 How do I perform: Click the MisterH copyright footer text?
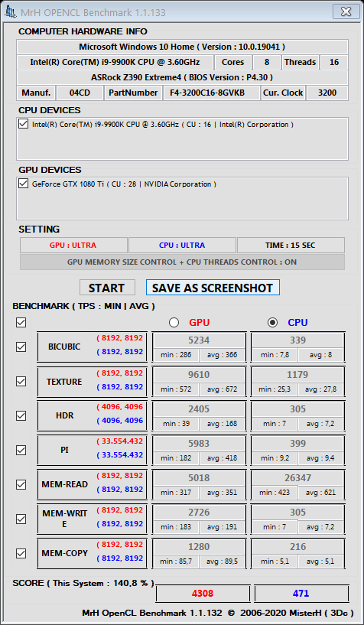(x=217, y=613)
